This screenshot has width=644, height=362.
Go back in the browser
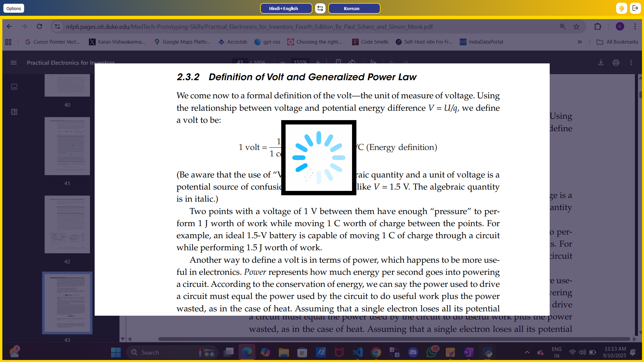point(9,27)
